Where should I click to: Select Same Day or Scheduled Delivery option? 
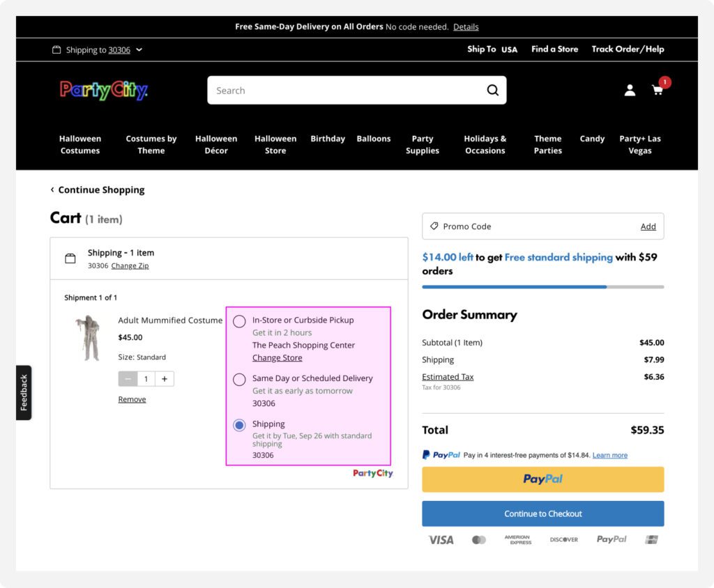tap(240, 380)
